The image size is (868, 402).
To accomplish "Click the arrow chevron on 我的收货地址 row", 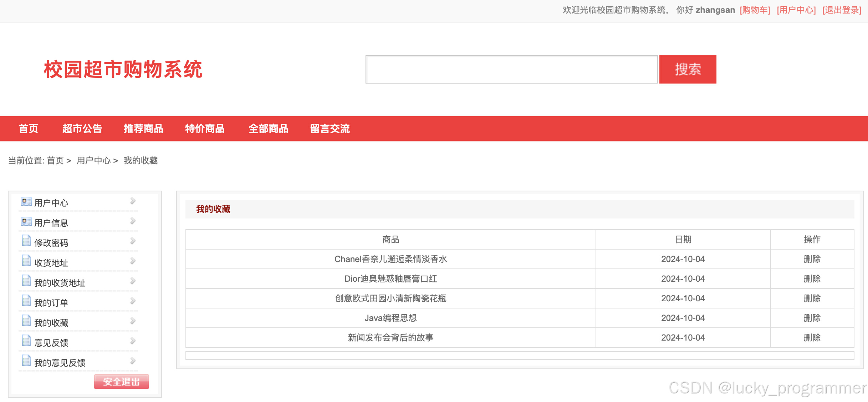I will click(x=133, y=281).
